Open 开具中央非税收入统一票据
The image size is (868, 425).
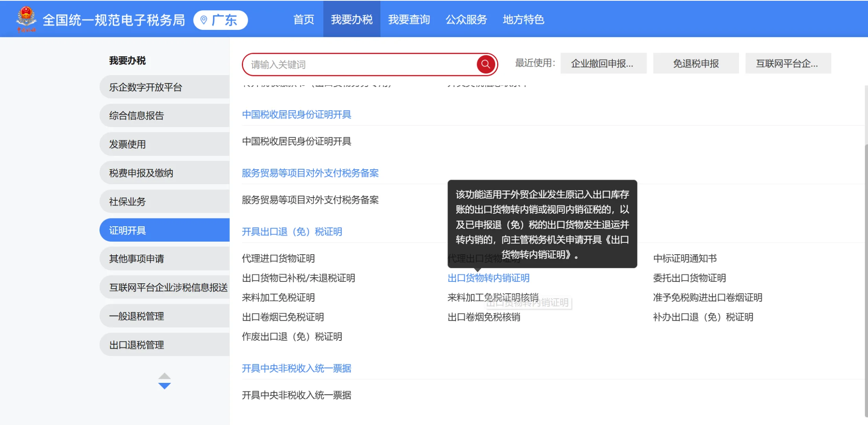coord(297,369)
